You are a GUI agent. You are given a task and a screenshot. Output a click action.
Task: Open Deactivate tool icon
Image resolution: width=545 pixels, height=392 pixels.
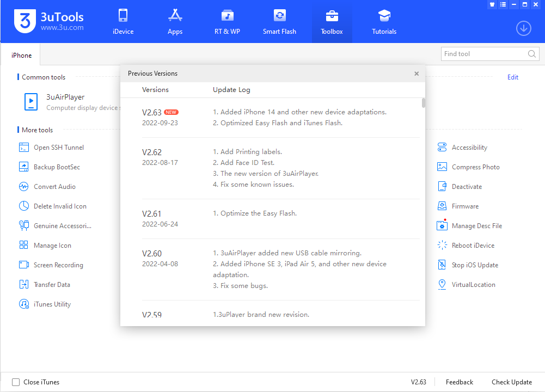coord(442,187)
